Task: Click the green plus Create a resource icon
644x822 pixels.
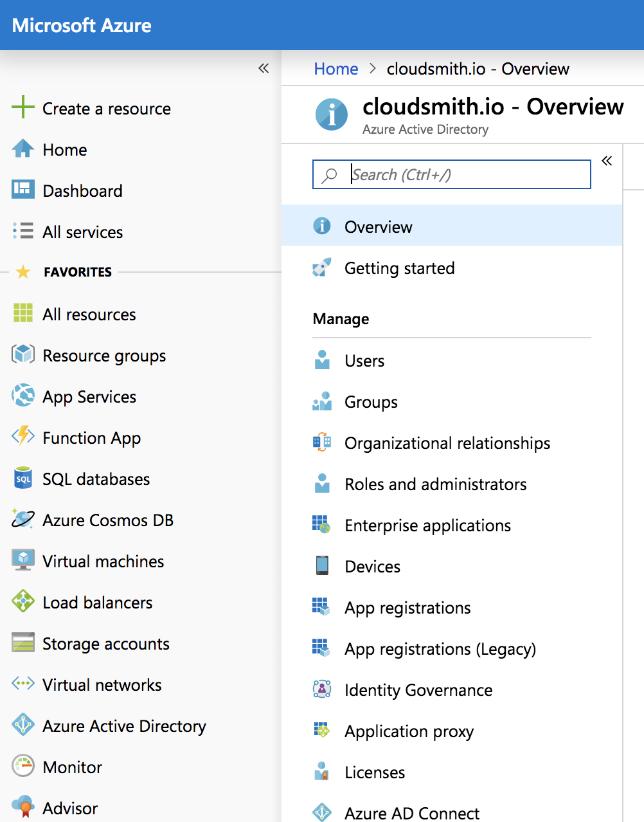Action: (x=23, y=107)
